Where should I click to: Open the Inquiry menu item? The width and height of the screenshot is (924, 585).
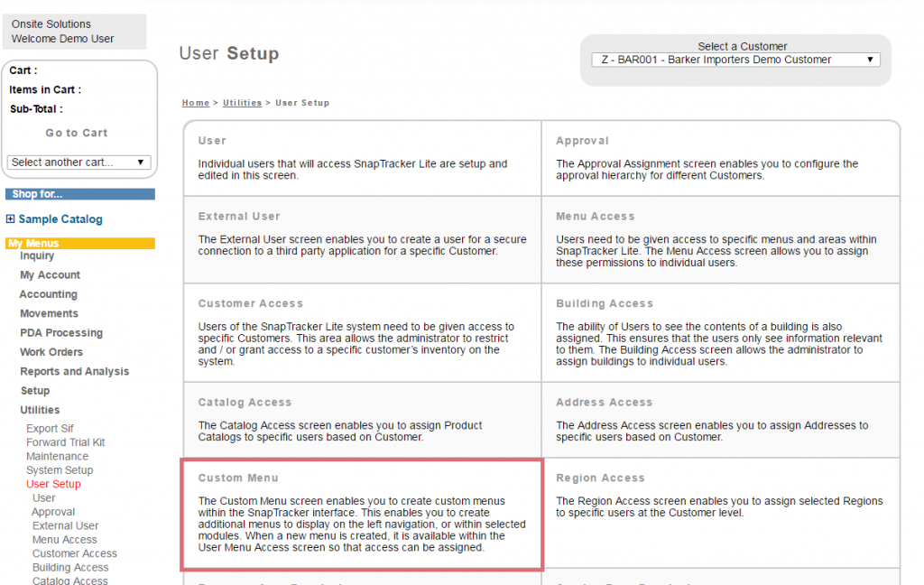click(x=37, y=255)
